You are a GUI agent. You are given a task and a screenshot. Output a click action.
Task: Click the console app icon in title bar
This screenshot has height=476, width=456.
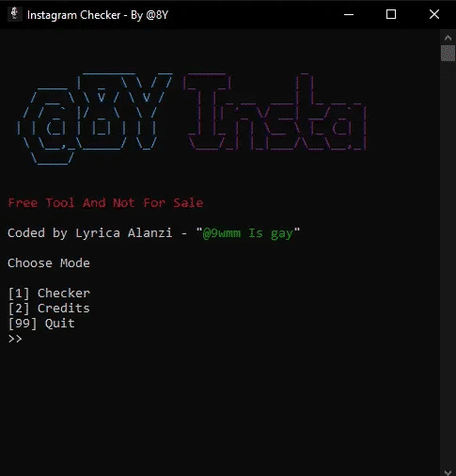(x=14, y=14)
